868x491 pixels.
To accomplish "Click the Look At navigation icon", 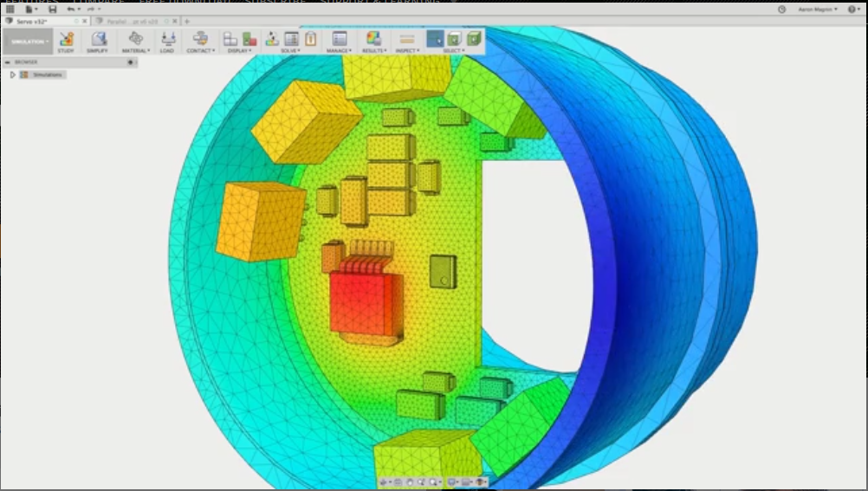I will click(398, 482).
